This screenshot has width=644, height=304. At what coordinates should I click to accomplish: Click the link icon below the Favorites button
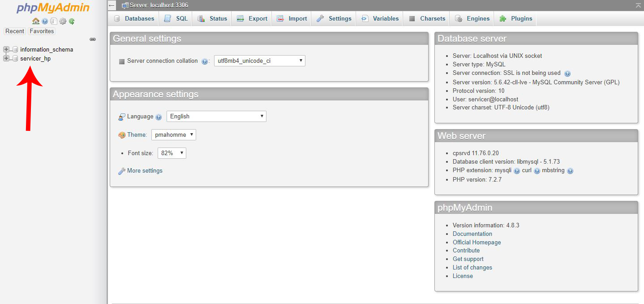point(93,39)
